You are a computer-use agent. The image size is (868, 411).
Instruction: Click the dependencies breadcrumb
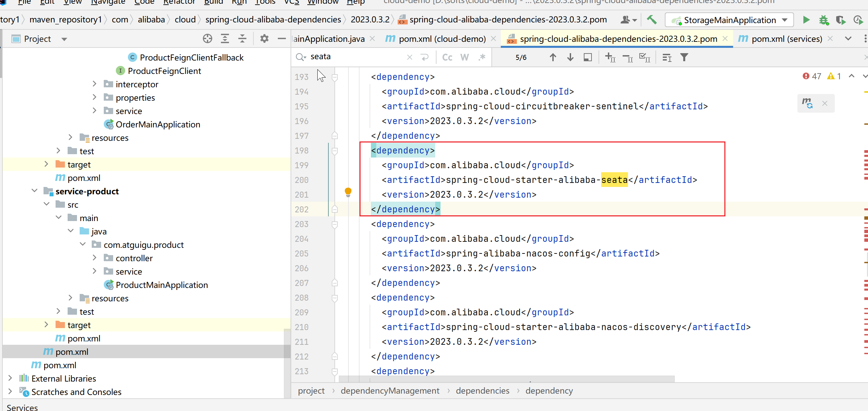pyautogui.click(x=482, y=391)
